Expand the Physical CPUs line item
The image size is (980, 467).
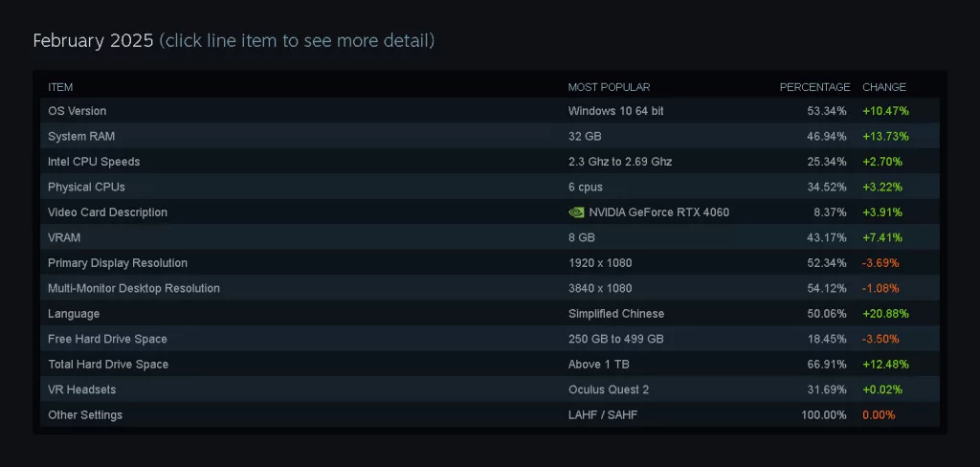point(489,187)
